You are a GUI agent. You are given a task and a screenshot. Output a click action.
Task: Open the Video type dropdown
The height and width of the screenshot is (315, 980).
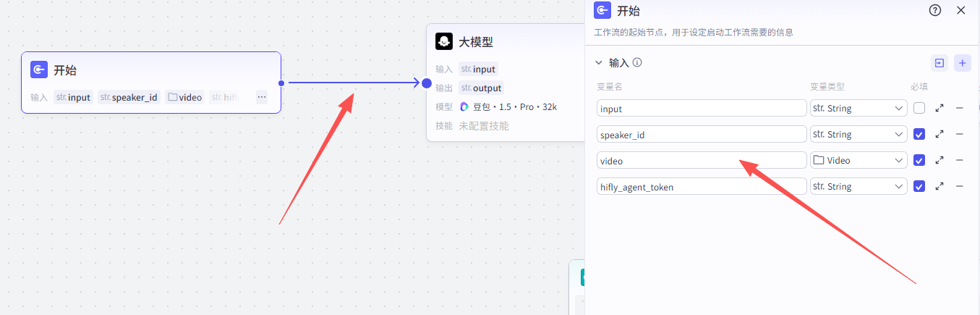[858, 161]
